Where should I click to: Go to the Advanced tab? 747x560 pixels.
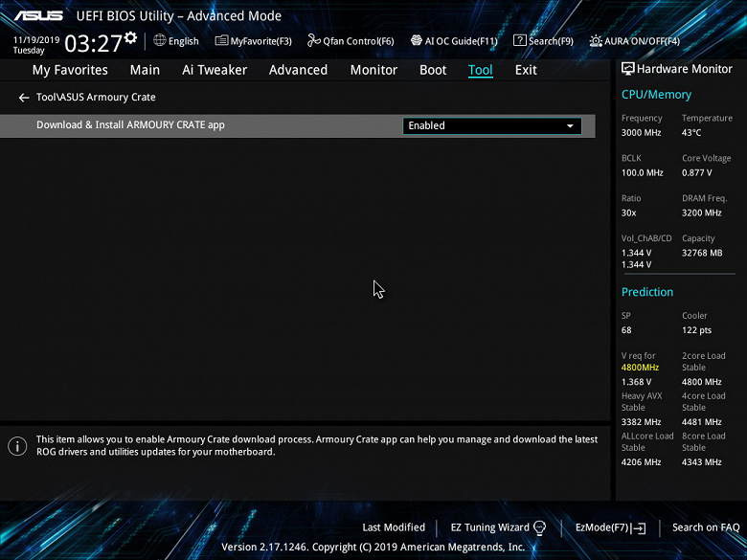tap(298, 70)
